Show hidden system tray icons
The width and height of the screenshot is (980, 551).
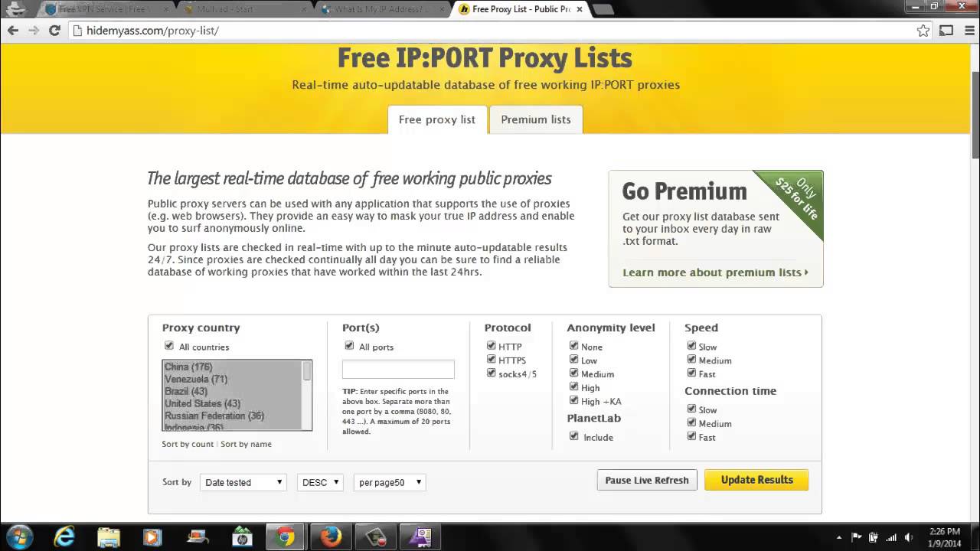coord(839,537)
